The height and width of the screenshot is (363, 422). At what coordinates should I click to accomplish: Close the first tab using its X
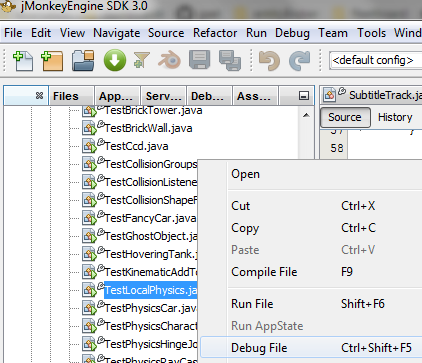[39, 96]
